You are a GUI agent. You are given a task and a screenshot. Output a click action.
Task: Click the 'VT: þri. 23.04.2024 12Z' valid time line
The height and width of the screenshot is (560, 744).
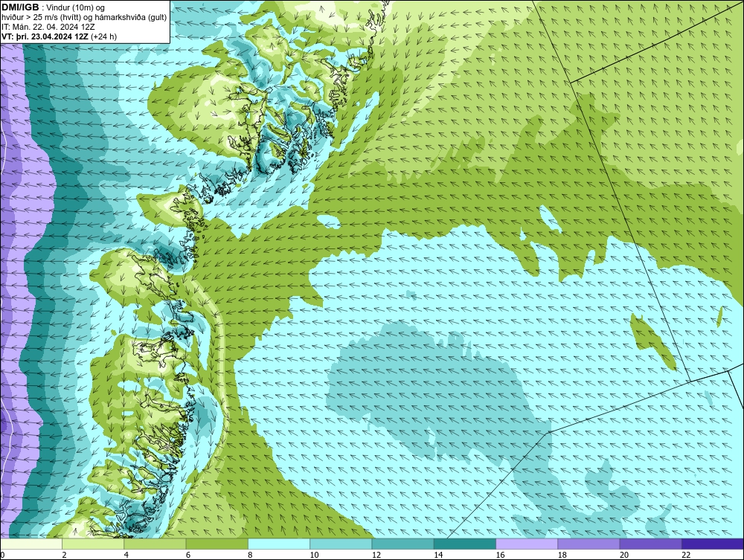pyautogui.click(x=60, y=36)
